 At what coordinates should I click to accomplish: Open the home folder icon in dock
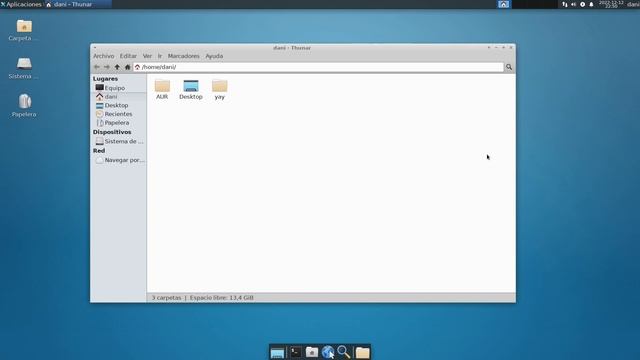point(362,352)
